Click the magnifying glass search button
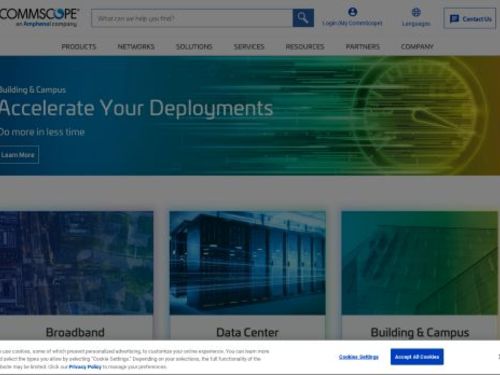The width and height of the screenshot is (500, 375). point(303,18)
